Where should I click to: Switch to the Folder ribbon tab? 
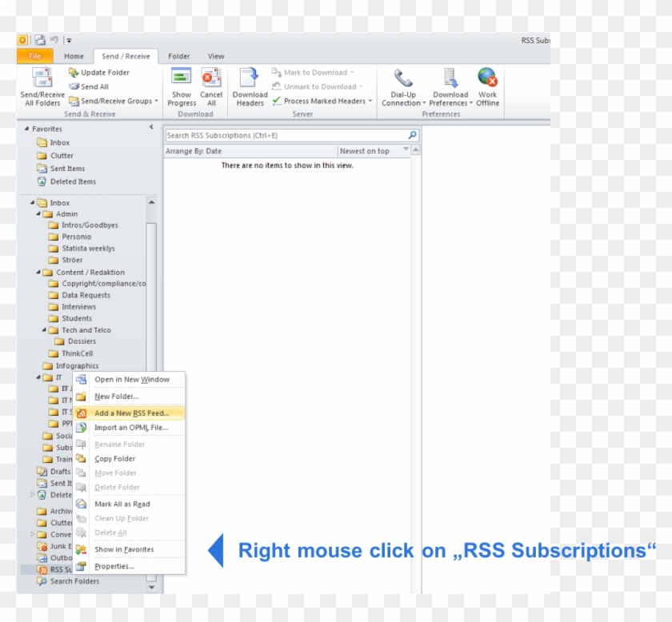178,56
